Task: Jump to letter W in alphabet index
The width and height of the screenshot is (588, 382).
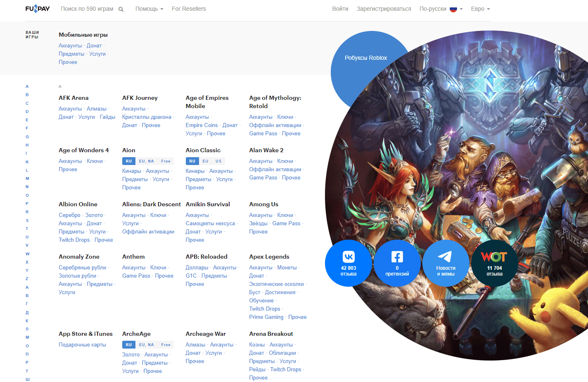Action: pyautogui.click(x=27, y=254)
